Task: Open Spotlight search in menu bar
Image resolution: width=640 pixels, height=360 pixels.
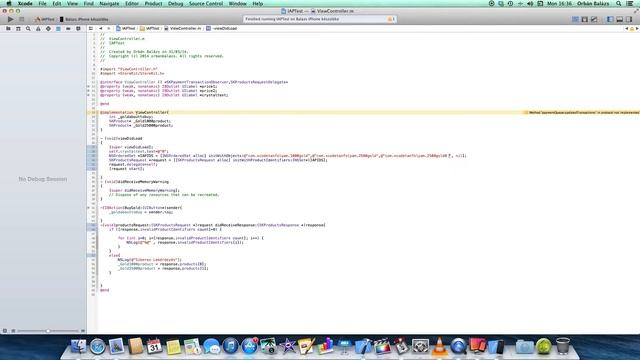Action: coord(619,4)
